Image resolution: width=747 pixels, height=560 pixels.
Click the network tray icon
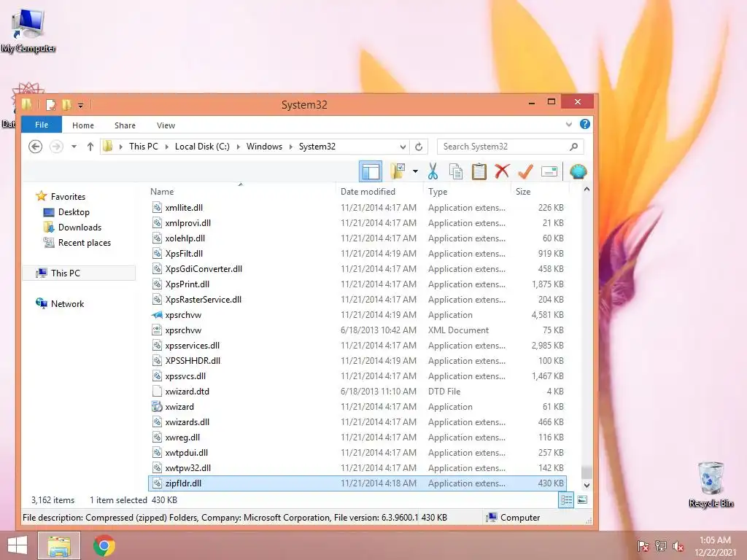[661, 545]
